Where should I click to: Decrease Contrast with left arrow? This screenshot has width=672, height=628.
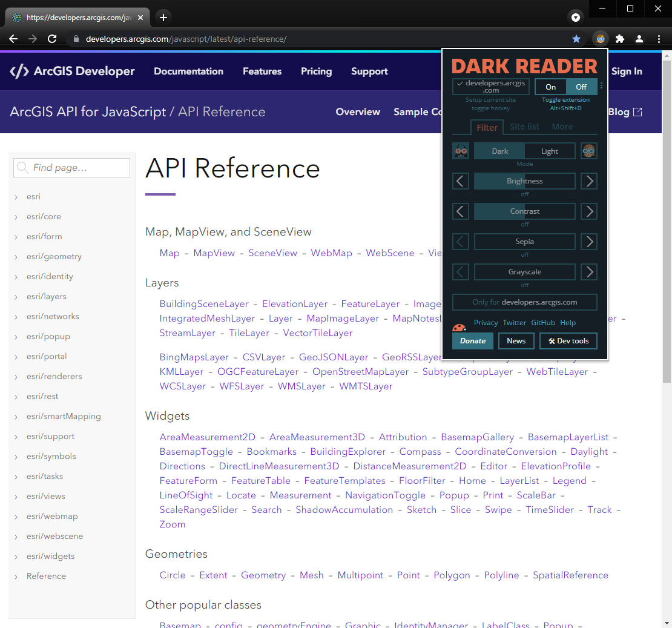coord(461,211)
